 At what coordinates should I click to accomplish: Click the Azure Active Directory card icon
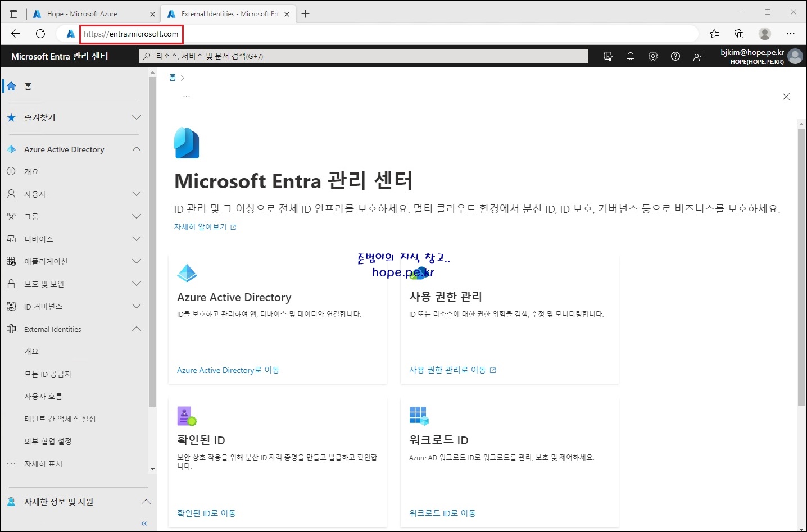tap(187, 273)
